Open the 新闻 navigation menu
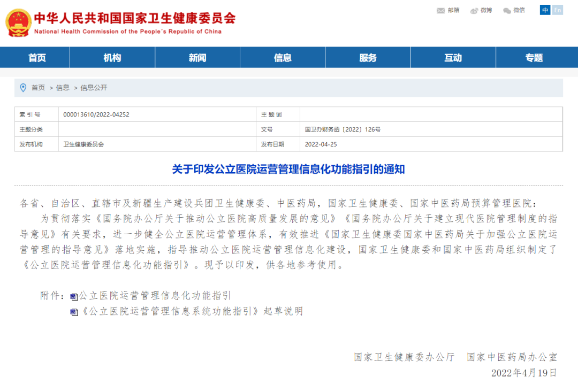 (x=197, y=57)
